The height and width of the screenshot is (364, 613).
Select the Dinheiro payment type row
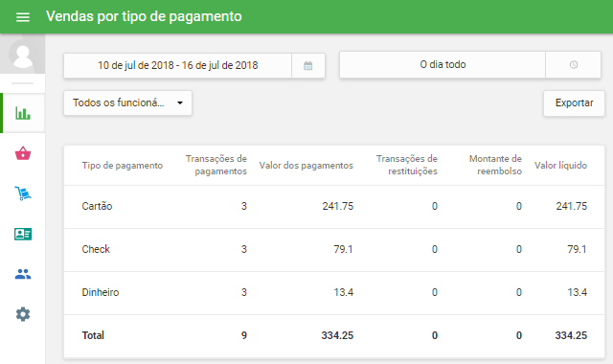click(334, 292)
